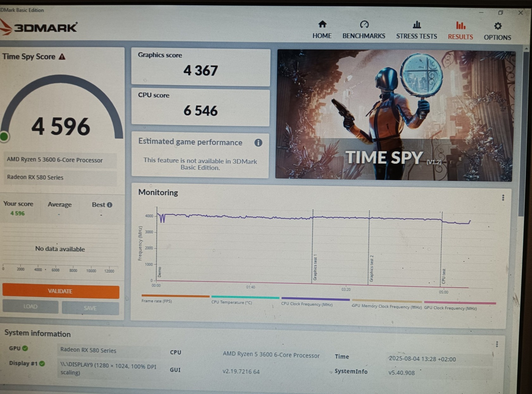Restore down the 3DMark window
Image resolution: width=532 pixels, height=394 pixels.
coord(500,13)
